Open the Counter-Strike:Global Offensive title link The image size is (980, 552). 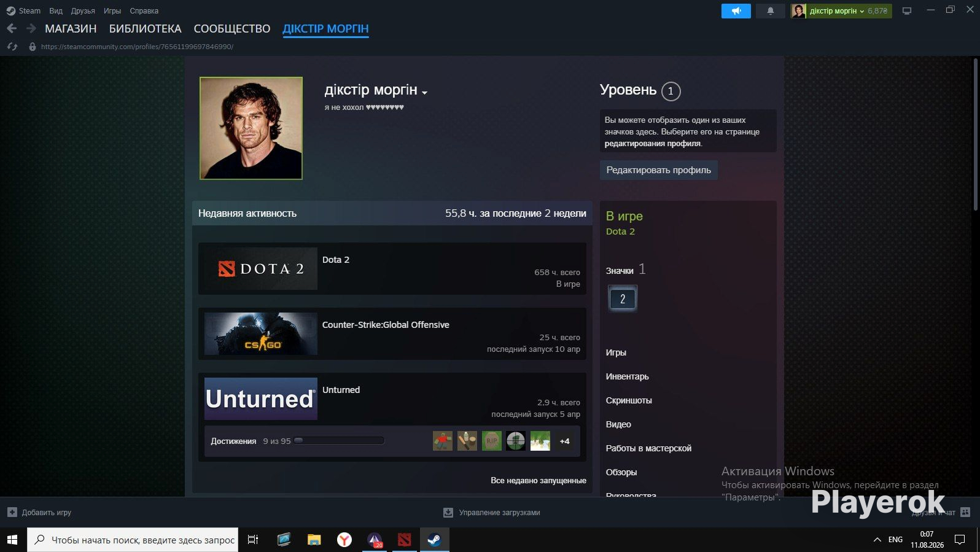click(x=386, y=325)
